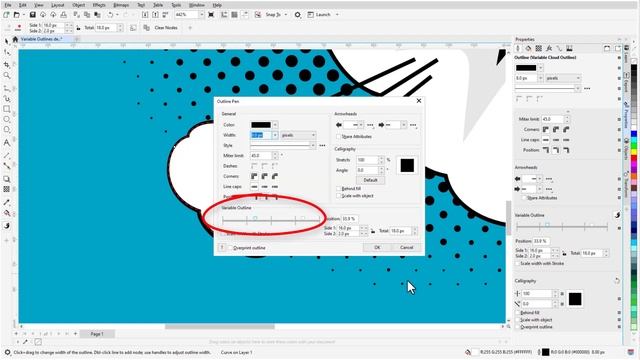Screen dimensions: 640x360
Task: Select the Rectangle tool in toolbox
Action: (x=7, y=109)
